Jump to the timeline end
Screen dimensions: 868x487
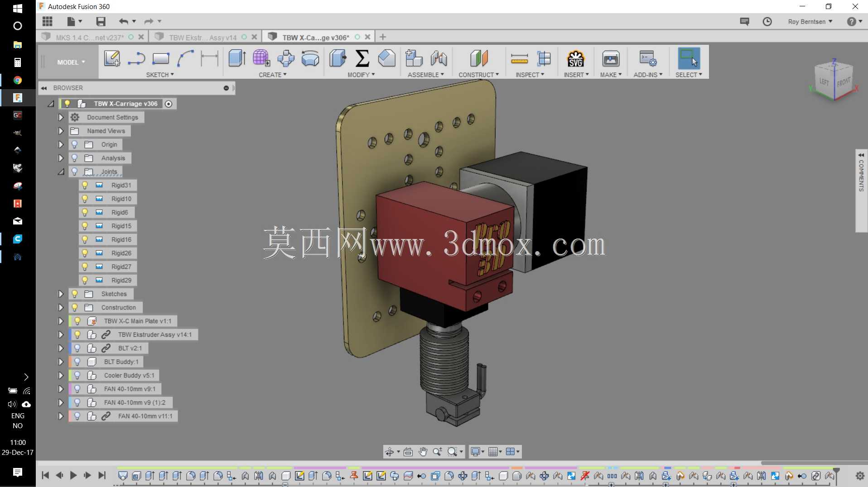[x=102, y=475]
